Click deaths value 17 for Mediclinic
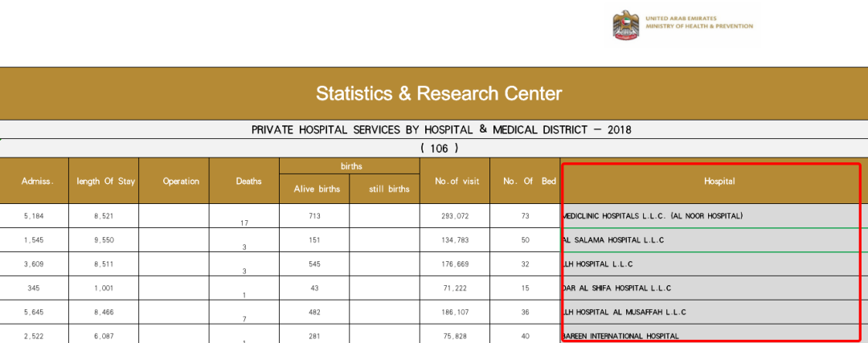The width and height of the screenshot is (868, 343). (x=244, y=223)
